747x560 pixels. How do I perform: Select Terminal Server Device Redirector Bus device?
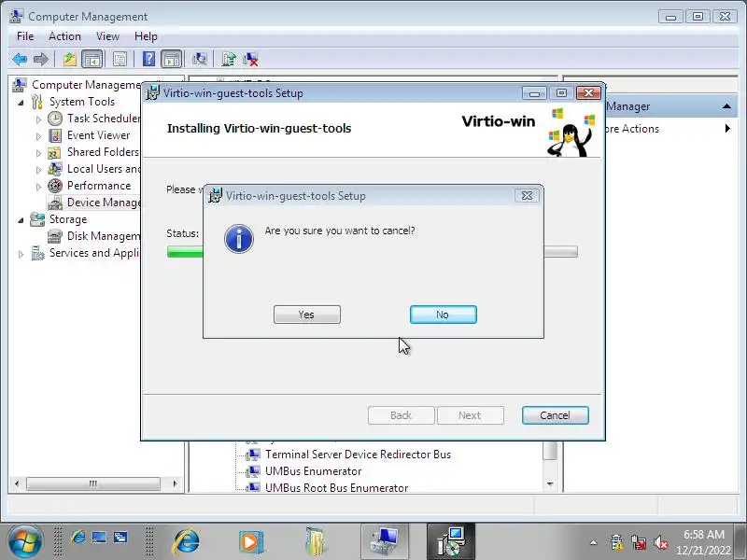pyautogui.click(x=358, y=455)
